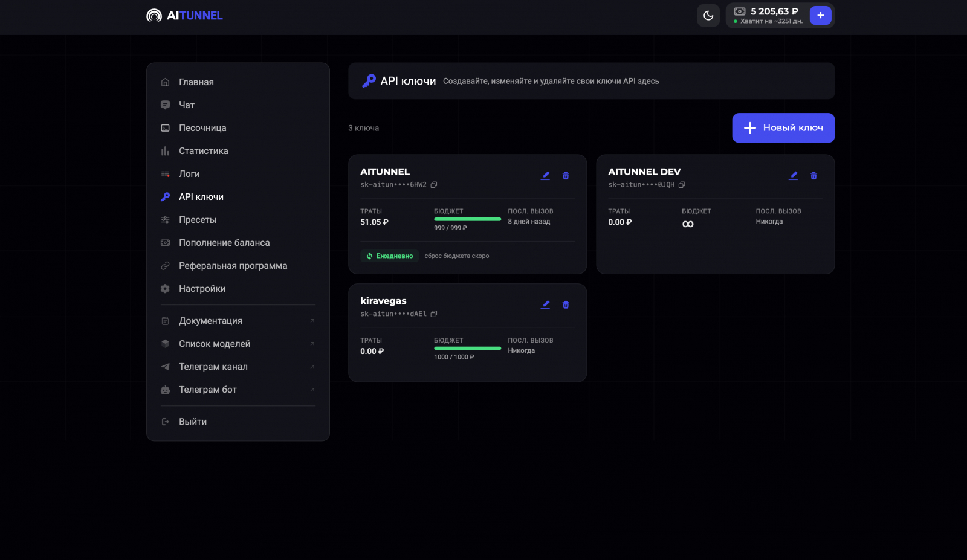Open the Документация external link
This screenshot has height=560, width=967.
(x=238, y=321)
